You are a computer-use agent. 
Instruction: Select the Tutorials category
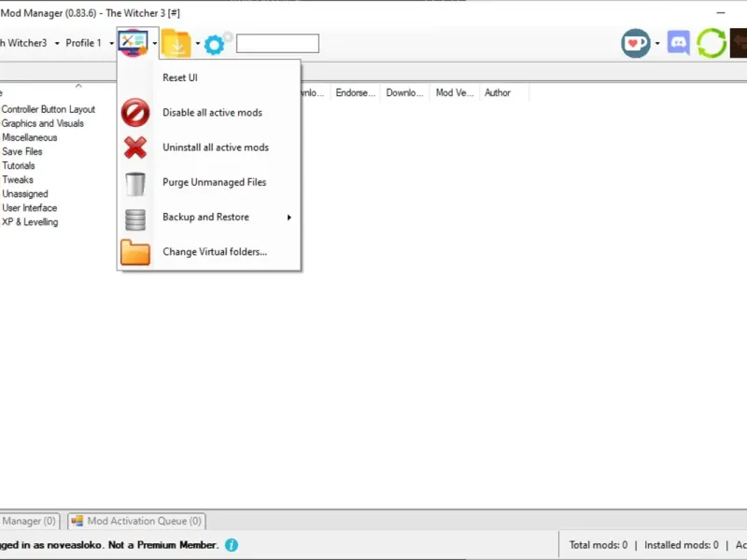(x=18, y=166)
